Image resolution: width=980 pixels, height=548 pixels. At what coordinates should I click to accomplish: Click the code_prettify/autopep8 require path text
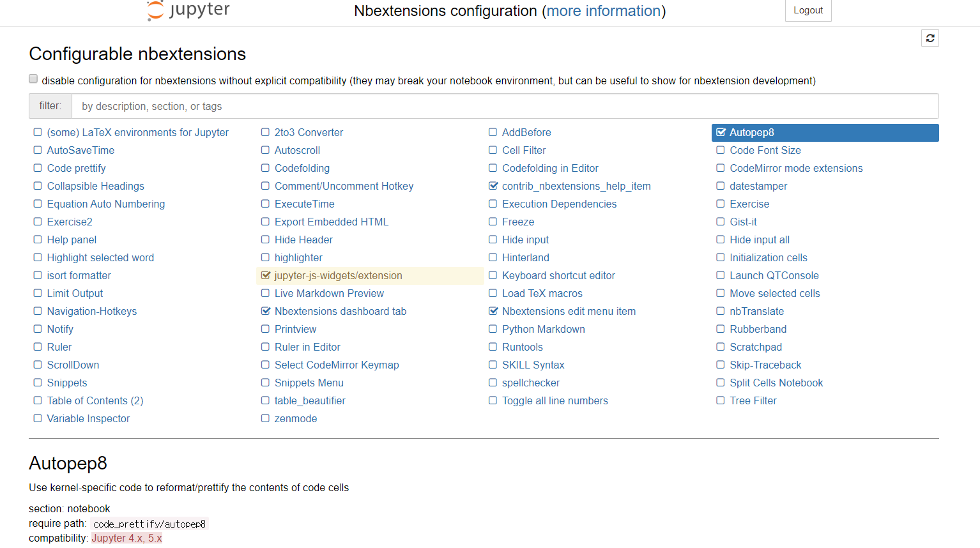click(149, 524)
